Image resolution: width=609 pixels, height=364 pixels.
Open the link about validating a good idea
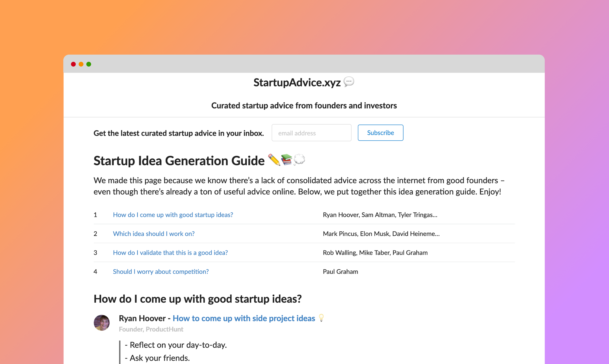pos(170,252)
